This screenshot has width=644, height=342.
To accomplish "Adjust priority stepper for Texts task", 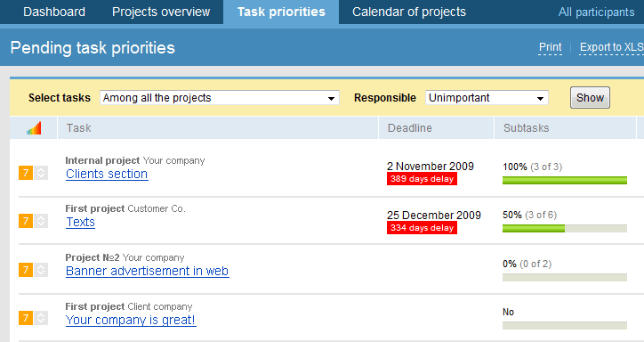I will [x=41, y=221].
